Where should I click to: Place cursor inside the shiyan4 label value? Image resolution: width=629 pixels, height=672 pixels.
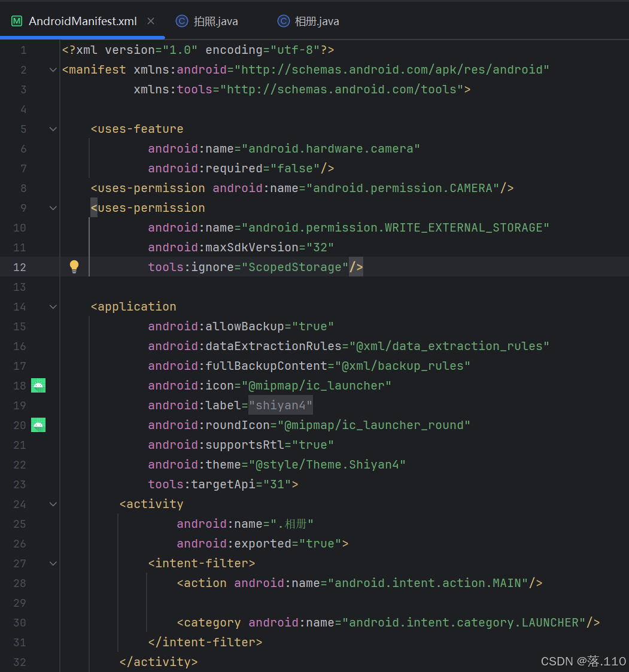pyautogui.click(x=280, y=405)
